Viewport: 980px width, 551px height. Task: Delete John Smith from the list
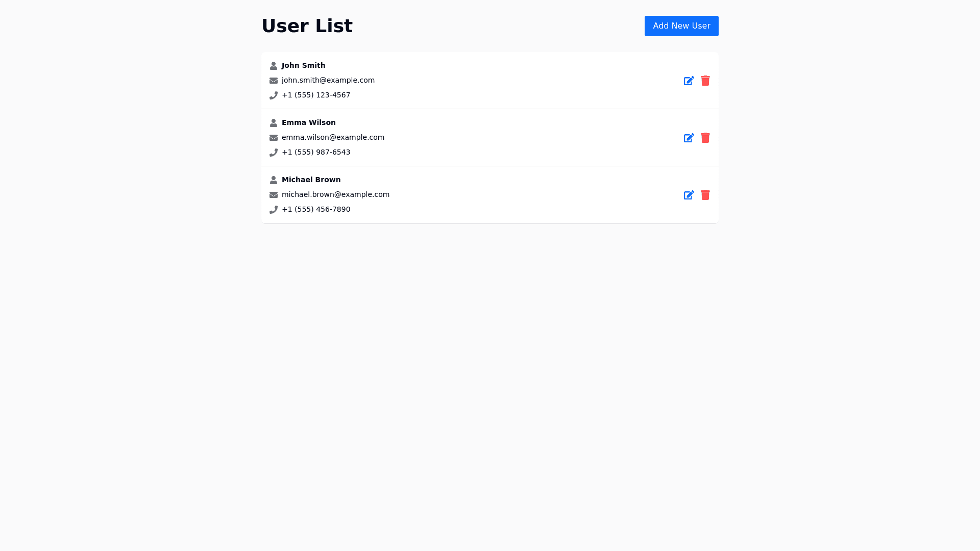coord(705,81)
